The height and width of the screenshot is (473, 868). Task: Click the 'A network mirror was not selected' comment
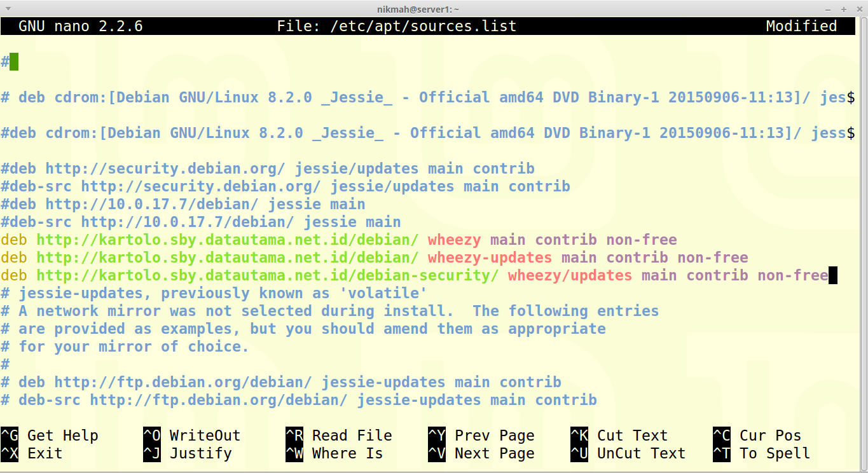coord(329,311)
